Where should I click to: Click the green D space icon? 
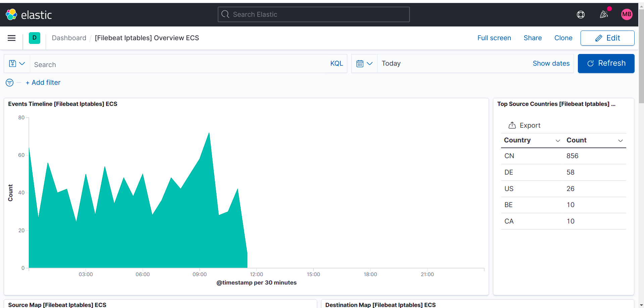(35, 38)
